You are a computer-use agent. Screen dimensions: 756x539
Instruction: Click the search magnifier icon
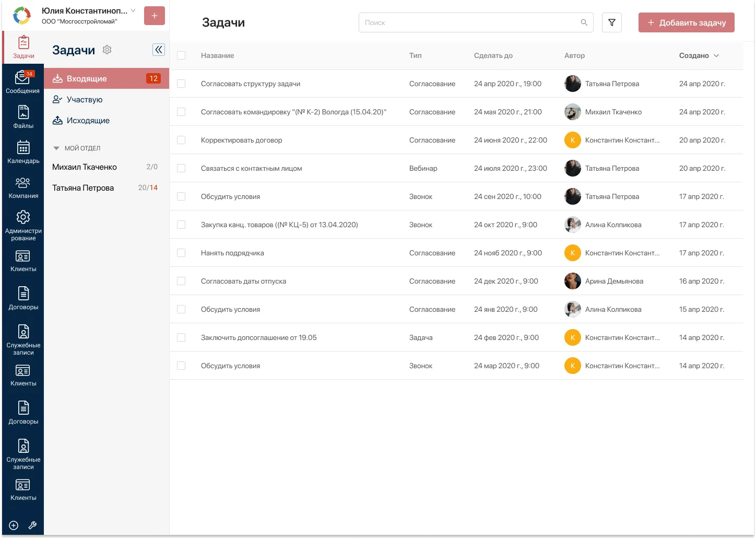584,22
